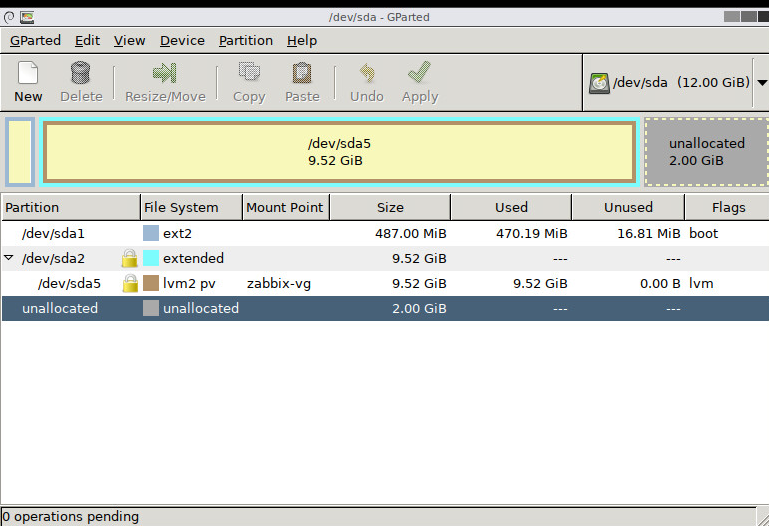Click the padlock icon on /dev/sda5 row
The width and height of the screenshot is (769, 526).
129,283
